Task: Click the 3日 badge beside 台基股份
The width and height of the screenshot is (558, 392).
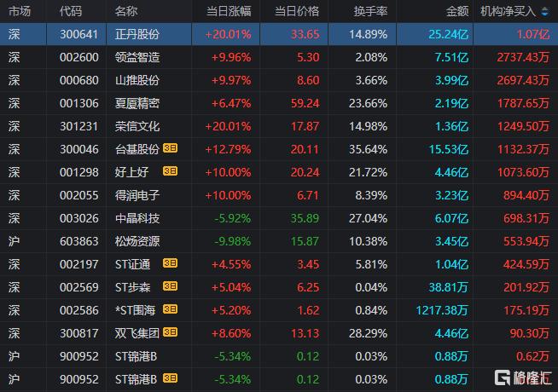Action: (x=171, y=149)
